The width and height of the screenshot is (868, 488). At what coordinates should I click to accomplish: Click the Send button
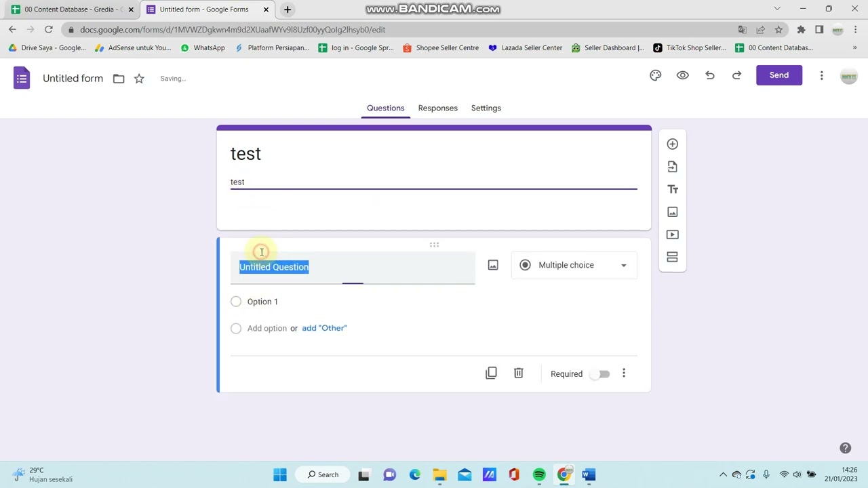(x=778, y=75)
